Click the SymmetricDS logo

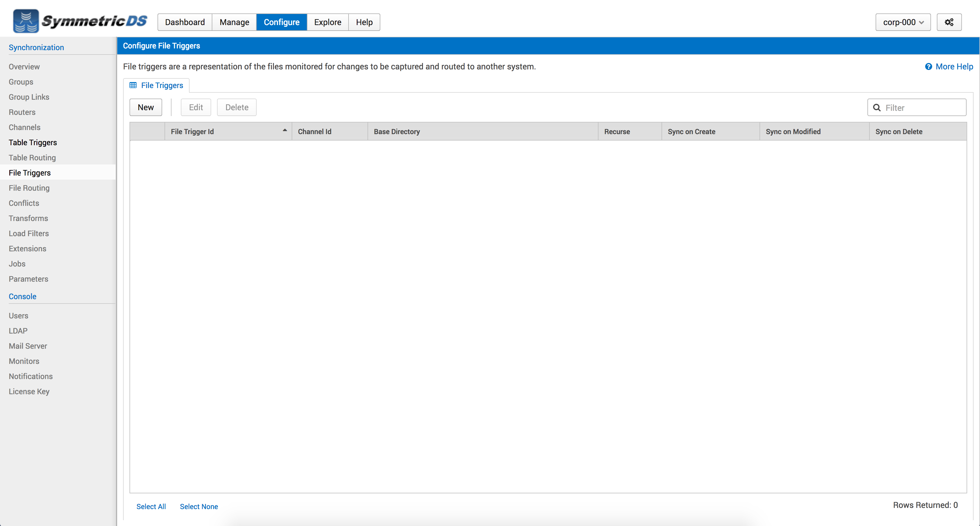click(x=80, y=21)
